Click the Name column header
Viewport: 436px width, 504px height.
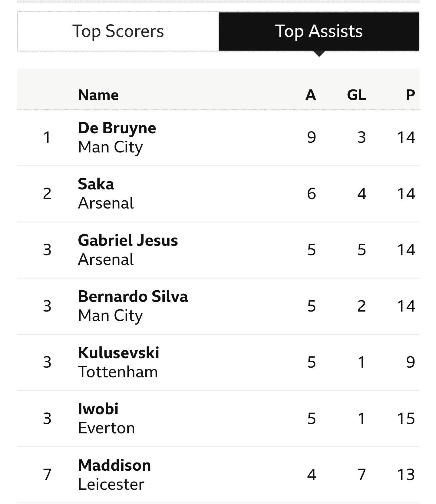tap(98, 95)
